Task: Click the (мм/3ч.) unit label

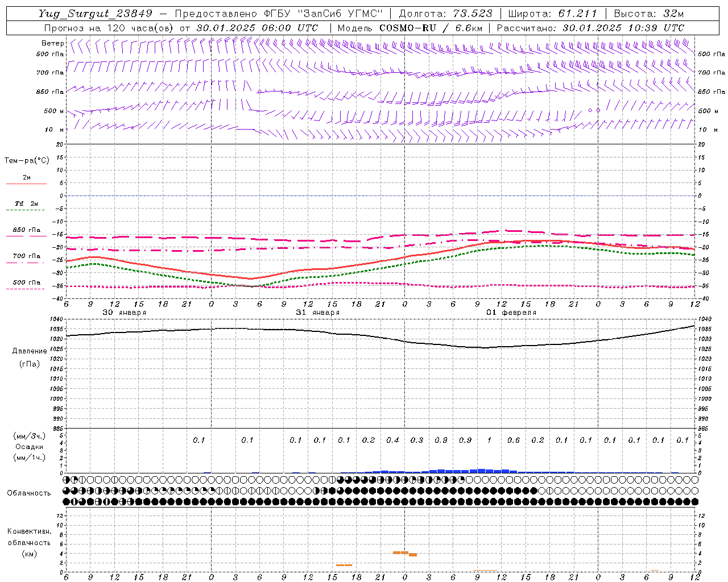Action: [x=30, y=436]
